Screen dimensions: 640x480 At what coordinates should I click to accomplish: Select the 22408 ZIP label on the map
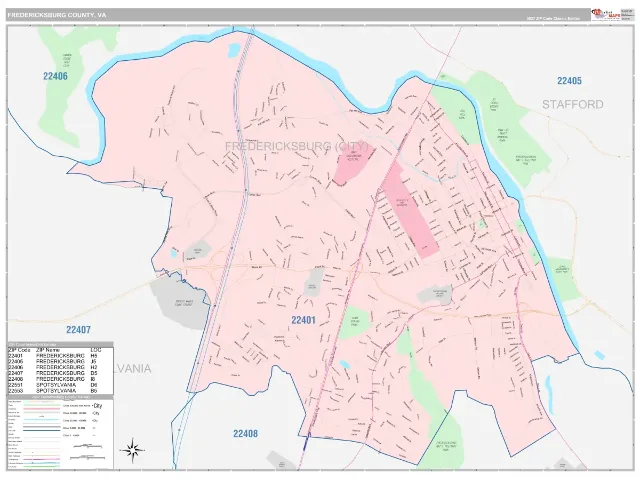click(245, 433)
